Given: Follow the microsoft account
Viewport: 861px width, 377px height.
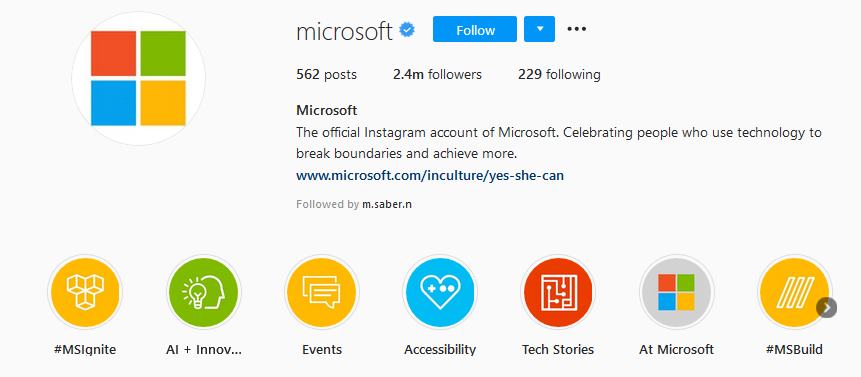Looking at the screenshot, I should [475, 29].
